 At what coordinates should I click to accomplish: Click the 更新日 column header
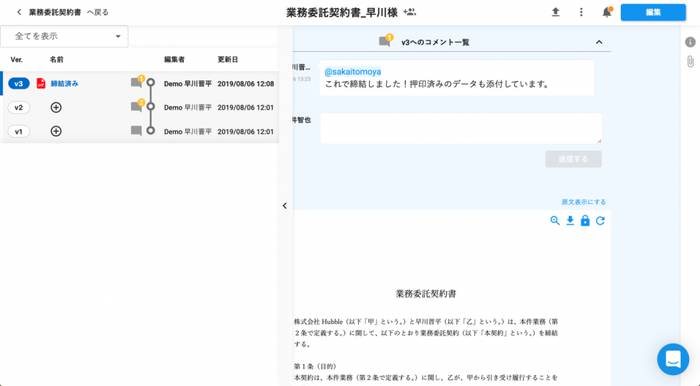[228, 59]
